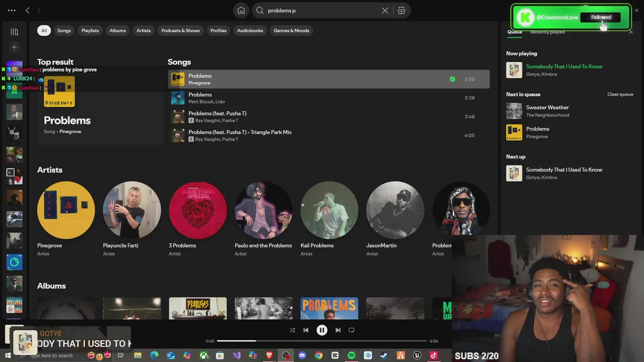Open Pinegrove link in top result
The height and width of the screenshot is (362, 644).
tap(70, 132)
